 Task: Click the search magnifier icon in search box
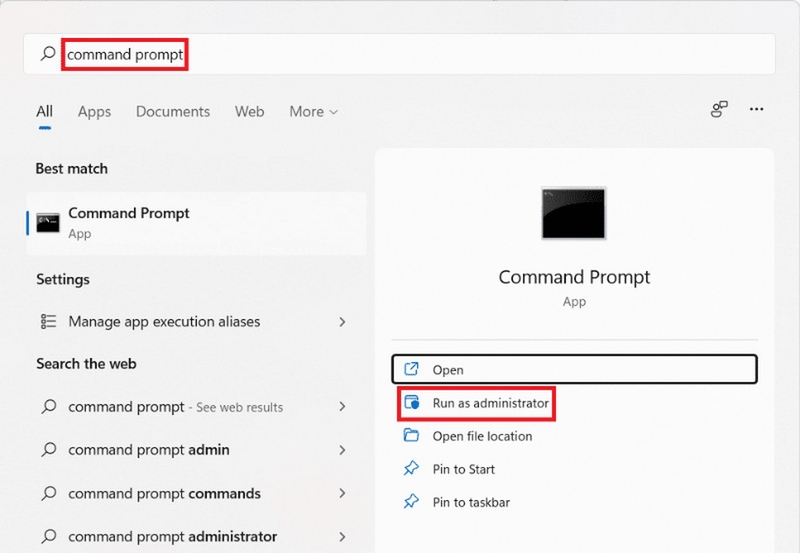click(48, 53)
